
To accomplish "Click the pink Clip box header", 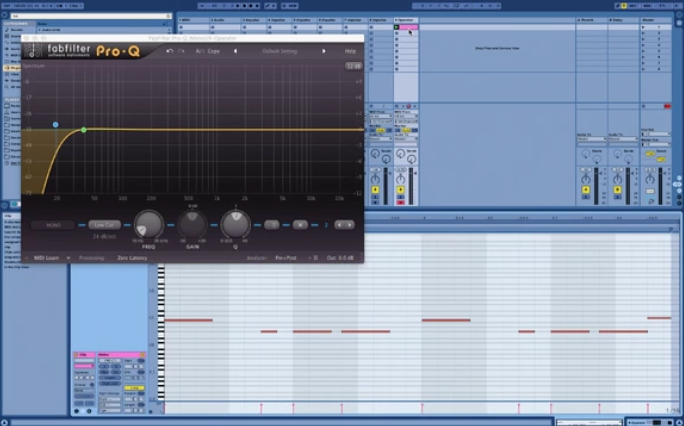I will click(84, 355).
